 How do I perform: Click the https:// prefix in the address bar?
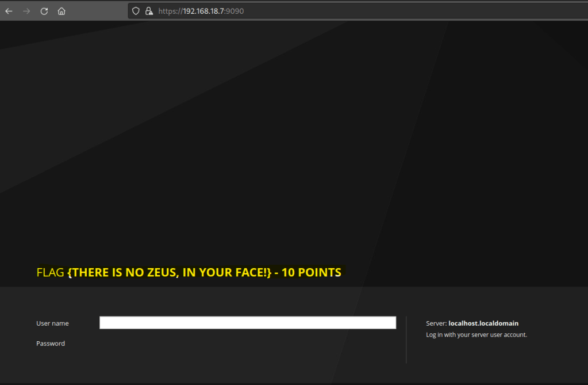(170, 11)
